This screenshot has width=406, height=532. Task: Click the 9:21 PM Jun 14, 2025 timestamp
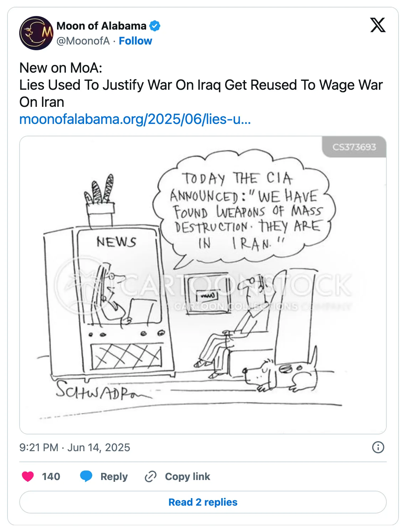pos(75,447)
